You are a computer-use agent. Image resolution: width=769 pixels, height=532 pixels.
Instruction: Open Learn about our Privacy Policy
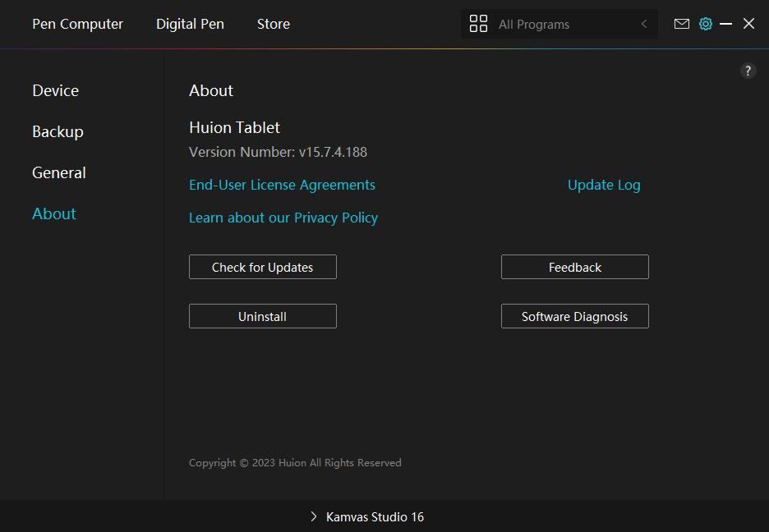tap(283, 218)
